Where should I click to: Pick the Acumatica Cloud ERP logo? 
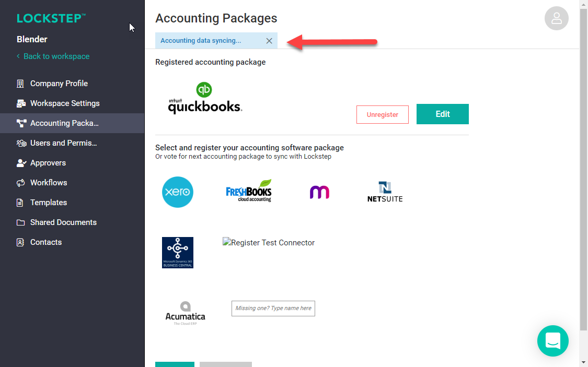click(185, 313)
